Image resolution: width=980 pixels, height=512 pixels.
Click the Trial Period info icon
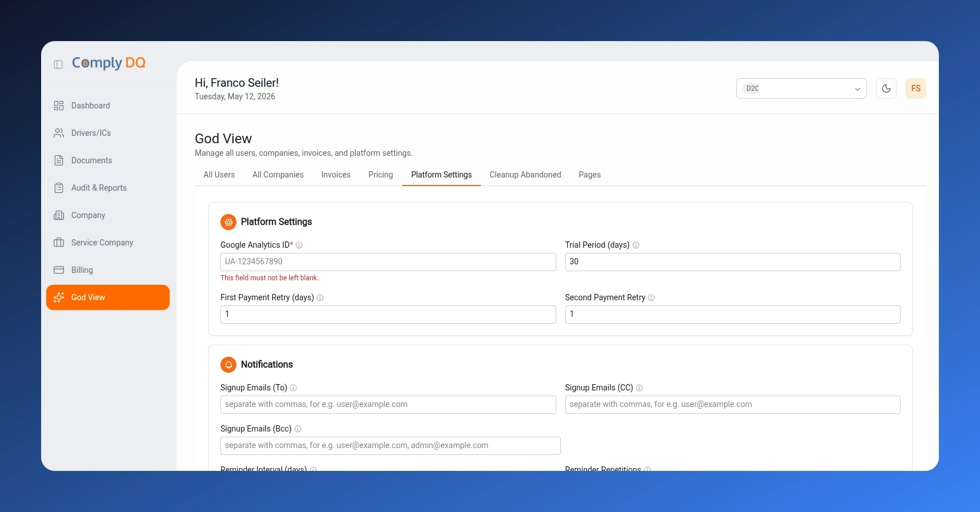(x=636, y=245)
